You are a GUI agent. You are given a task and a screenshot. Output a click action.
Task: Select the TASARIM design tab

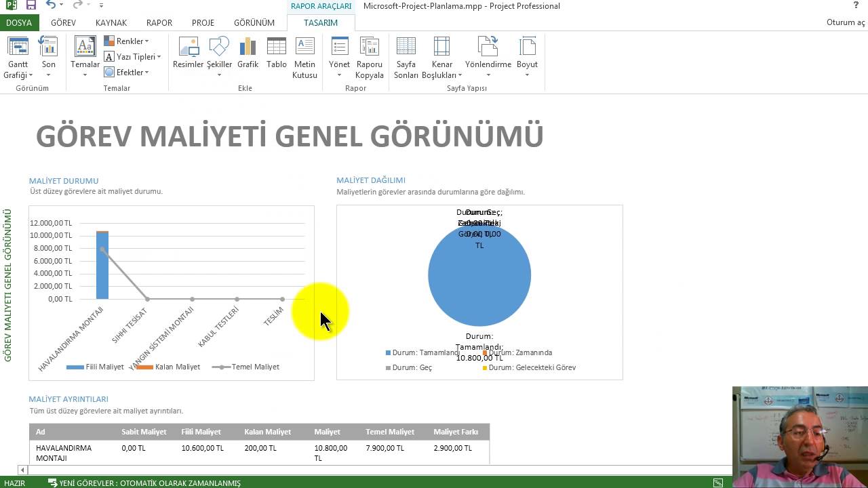coord(321,22)
